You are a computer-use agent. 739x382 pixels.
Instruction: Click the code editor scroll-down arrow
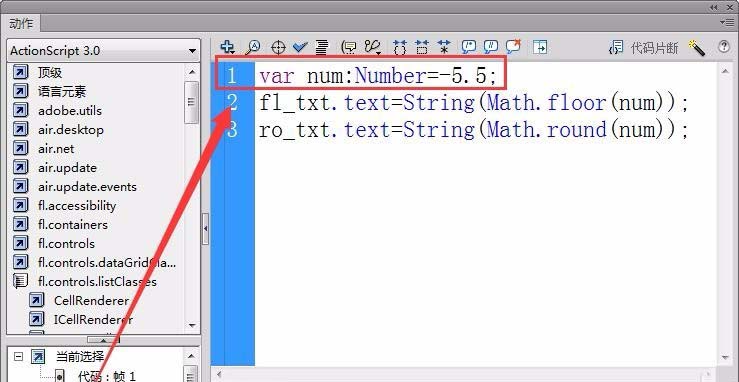tap(725, 358)
